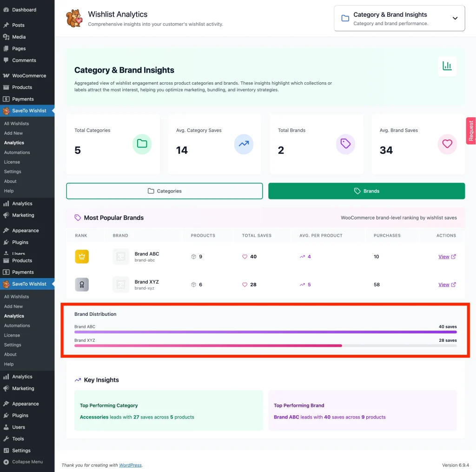Open WooCommerce in the sidebar menu
Image resolution: width=476 pixels, height=472 pixels.
29,76
